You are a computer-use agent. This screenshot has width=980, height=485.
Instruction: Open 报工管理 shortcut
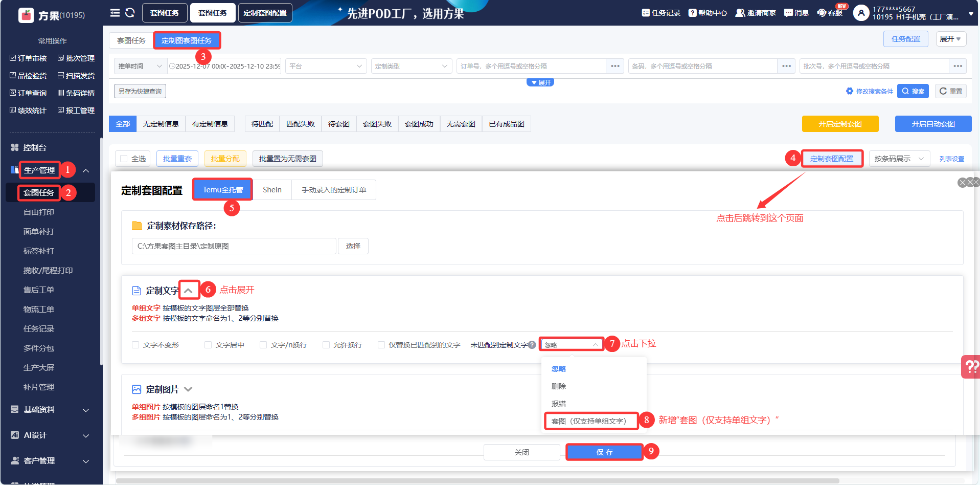(76, 111)
